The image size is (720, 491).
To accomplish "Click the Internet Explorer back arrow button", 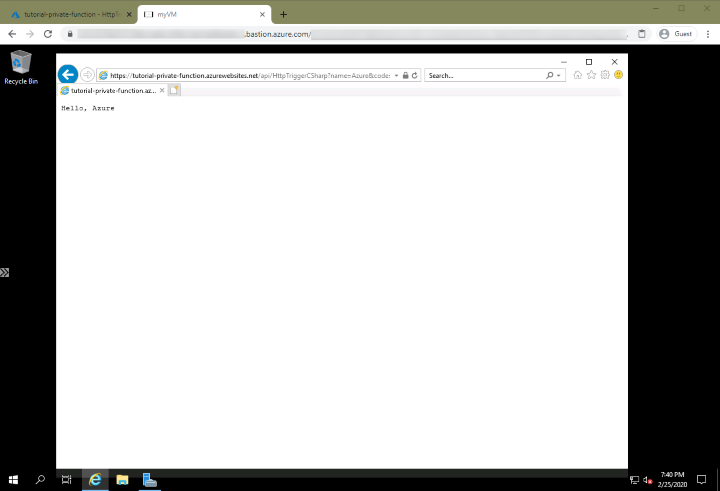I will 68,74.
